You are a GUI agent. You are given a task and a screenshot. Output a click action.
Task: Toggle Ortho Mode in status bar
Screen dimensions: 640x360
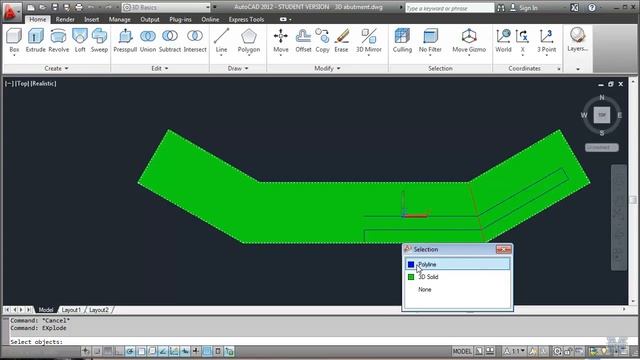pyautogui.click(x=119, y=351)
